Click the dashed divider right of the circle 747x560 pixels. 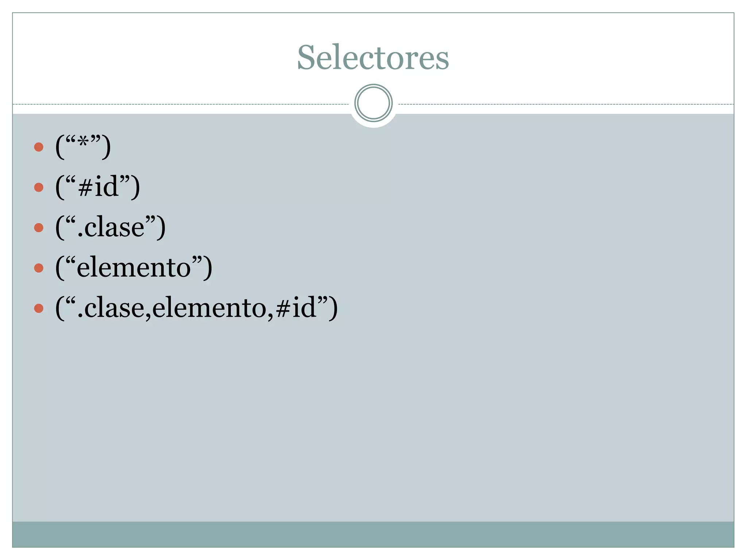click(565, 104)
